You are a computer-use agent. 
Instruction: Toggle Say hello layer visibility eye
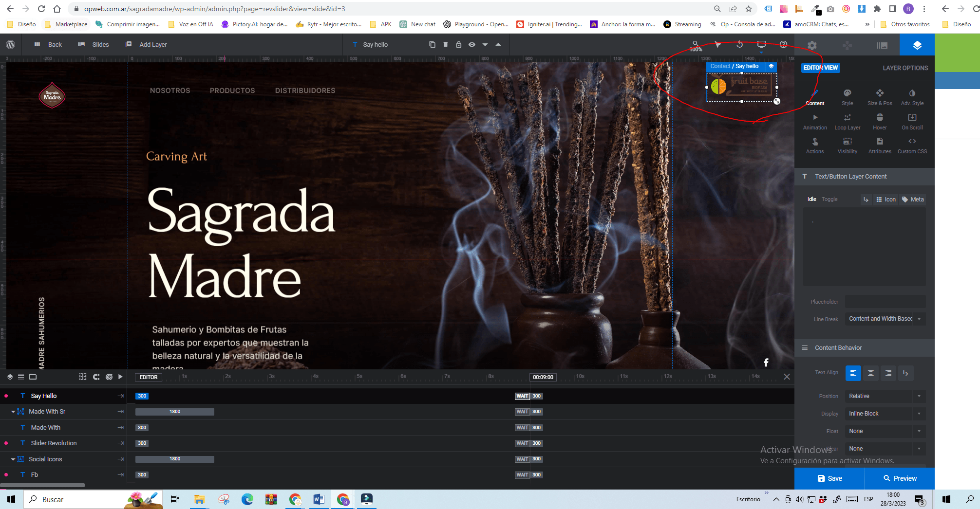coord(472,44)
